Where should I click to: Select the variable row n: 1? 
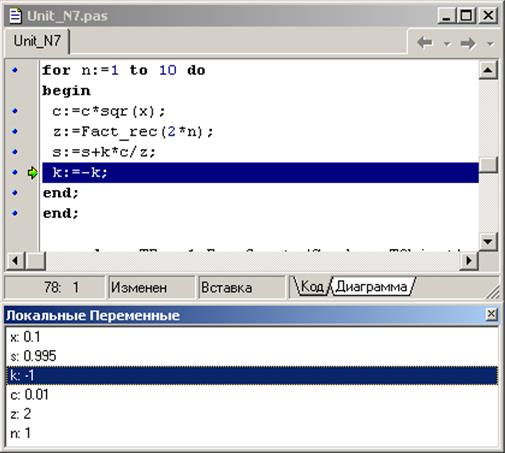pyautogui.click(x=252, y=433)
